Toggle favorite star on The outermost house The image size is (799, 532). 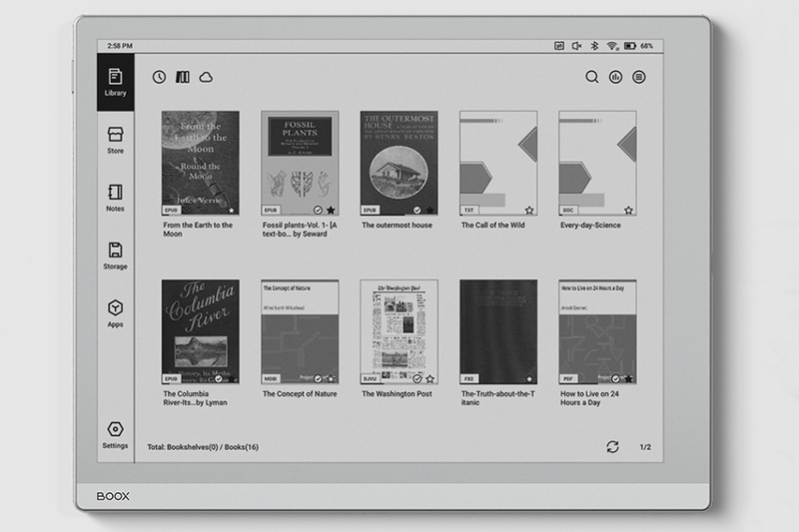[x=430, y=211]
